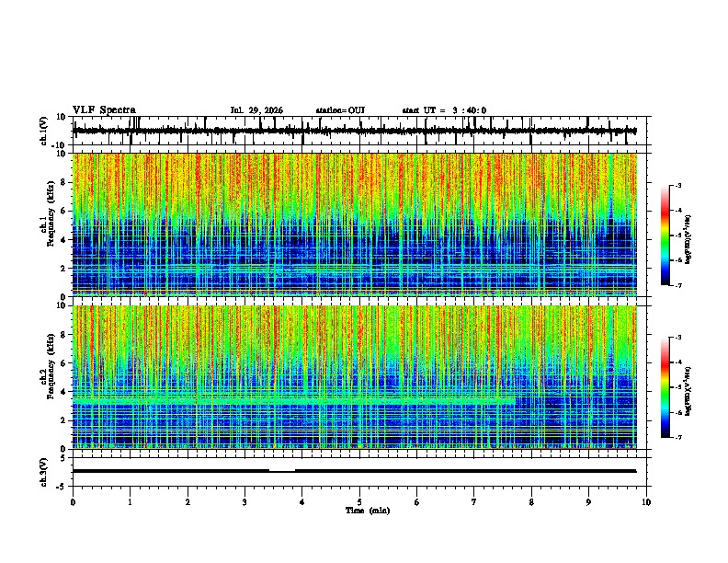Click the "ch.1(V)" waveform axis label
728x563 pixels.
tap(43, 131)
